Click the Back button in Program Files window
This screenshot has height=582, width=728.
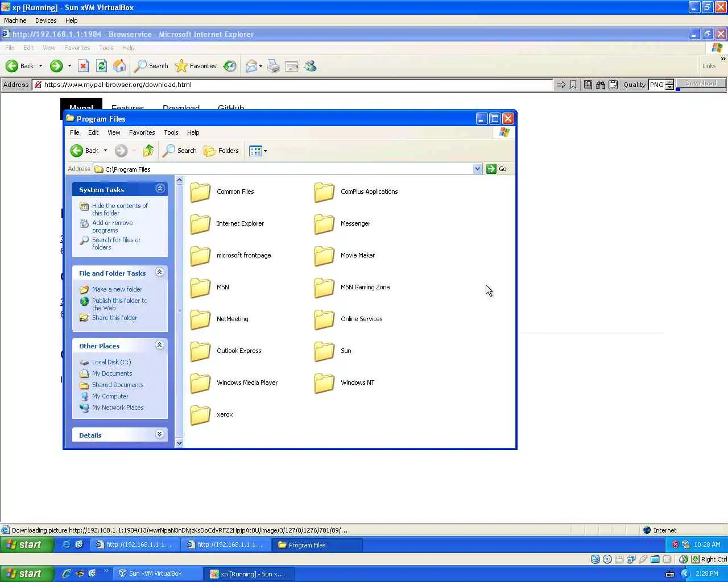click(x=85, y=151)
